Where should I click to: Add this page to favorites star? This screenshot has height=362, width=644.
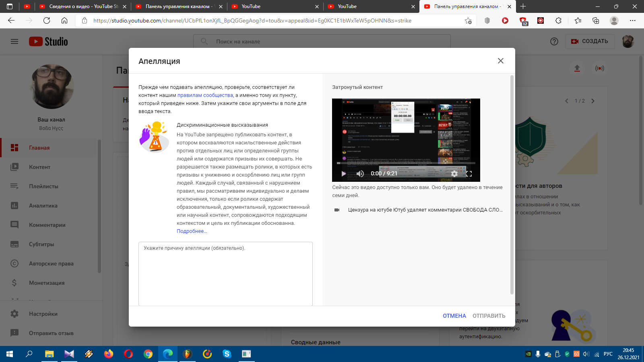click(x=468, y=21)
